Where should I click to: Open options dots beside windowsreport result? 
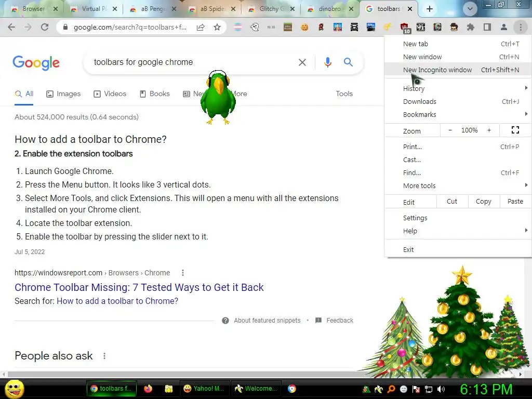click(x=183, y=273)
